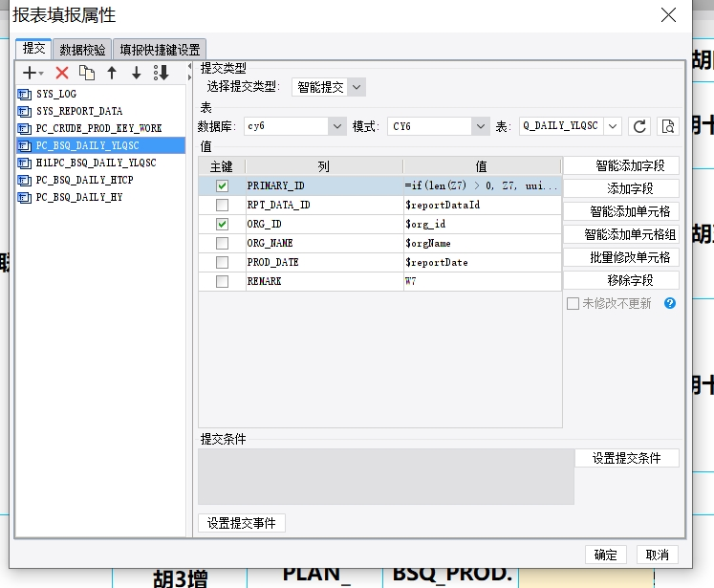Toggle primary key checkbox for RPT_DATA_ID

pyautogui.click(x=222, y=205)
